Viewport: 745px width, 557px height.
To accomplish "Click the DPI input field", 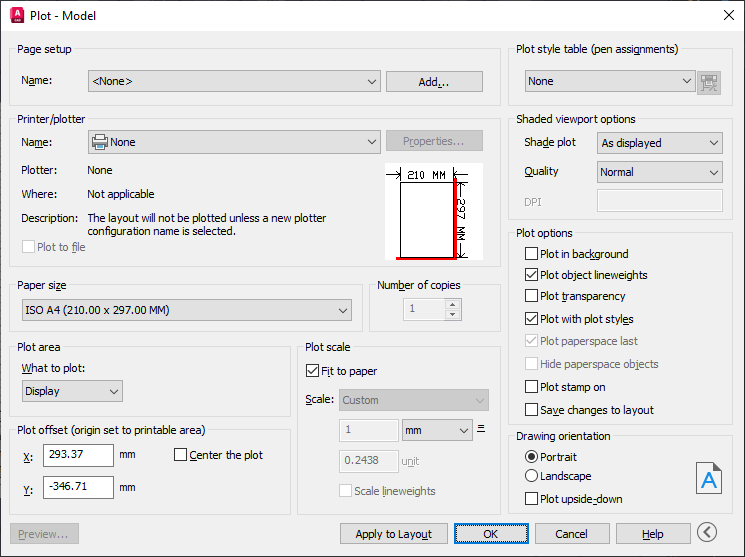I will (x=660, y=201).
